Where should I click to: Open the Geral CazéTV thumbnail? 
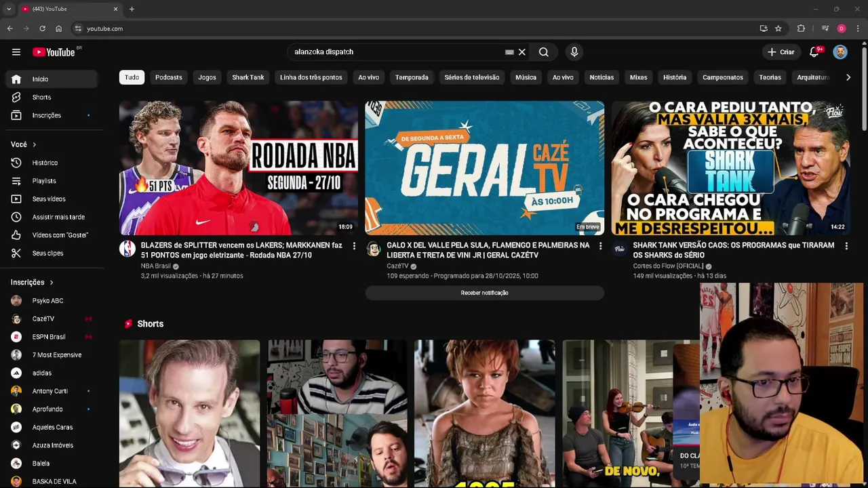click(x=484, y=168)
